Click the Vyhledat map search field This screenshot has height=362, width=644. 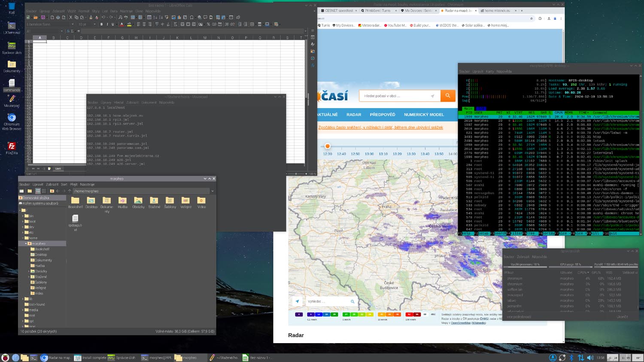(331, 302)
